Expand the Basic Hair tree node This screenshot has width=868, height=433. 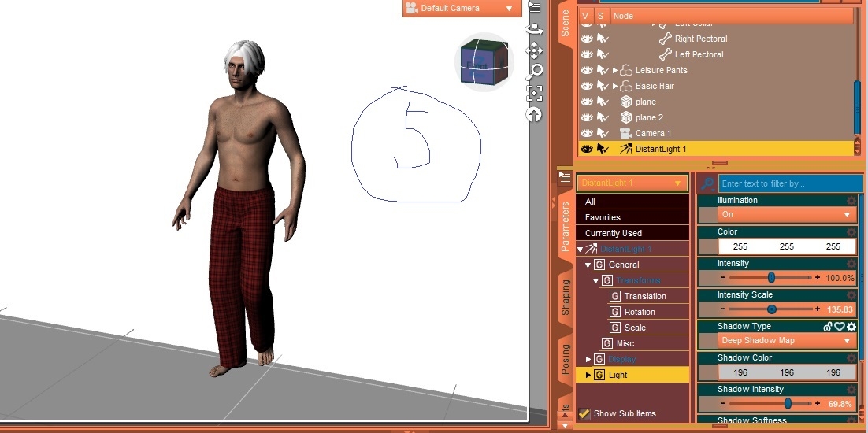(615, 86)
